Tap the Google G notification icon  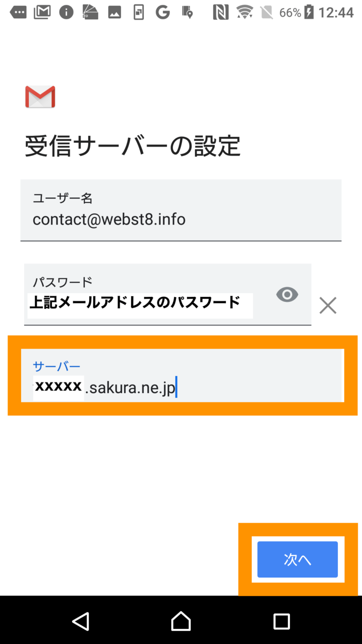coord(163,12)
